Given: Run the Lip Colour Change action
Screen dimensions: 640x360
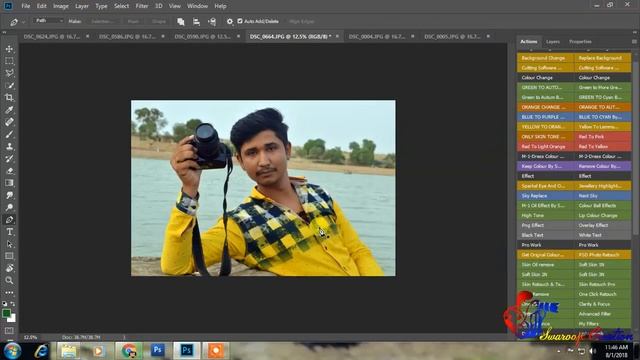Looking at the screenshot, I should click(602, 216).
